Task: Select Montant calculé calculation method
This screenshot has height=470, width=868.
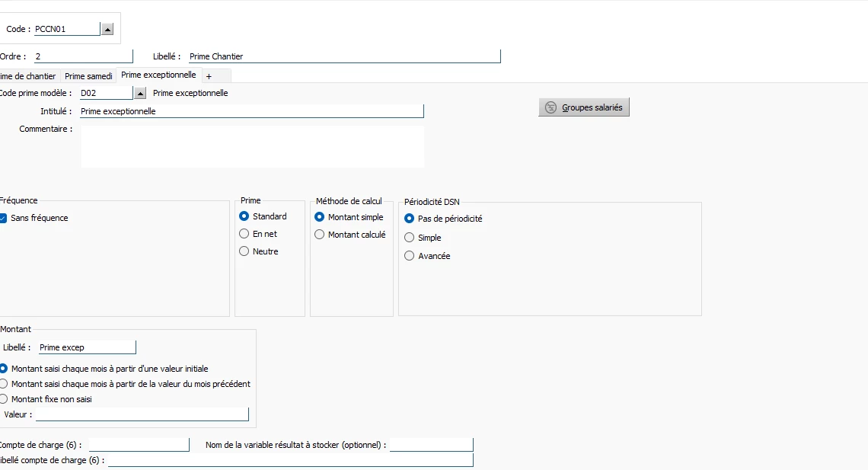Action: tap(320, 235)
